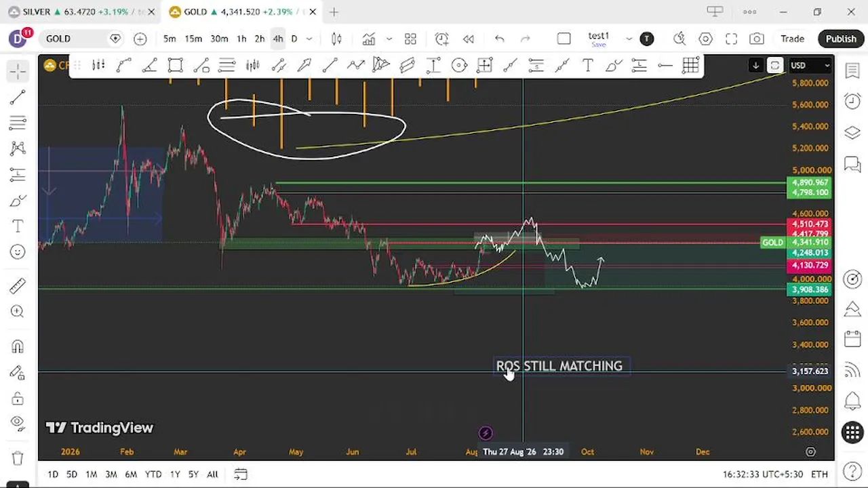Viewport: 868px width, 488px height.
Task: Open a new browser tab
Action: pos(334,12)
